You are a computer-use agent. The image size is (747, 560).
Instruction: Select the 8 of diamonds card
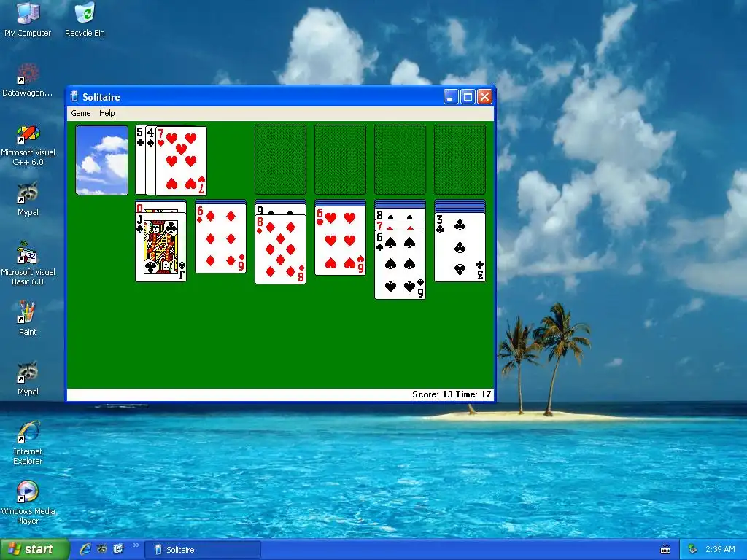(280, 249)
